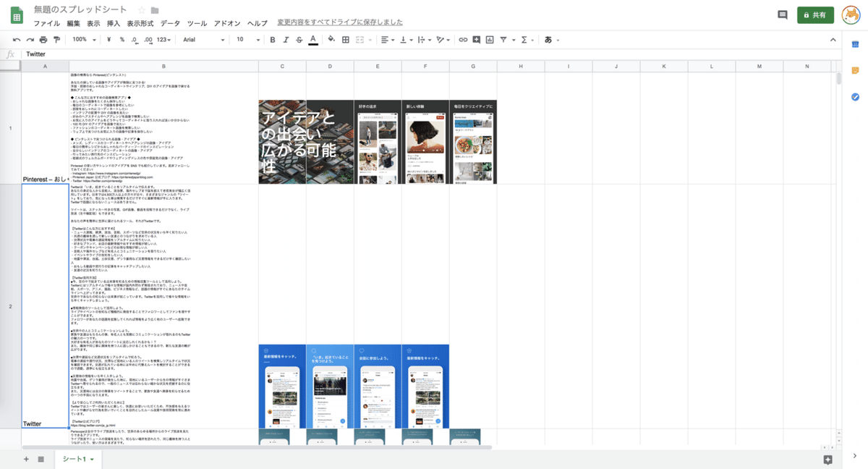The width and height of the screenshot is (868, 469).
Task: Open the 編集 menu
Action: pos(74,23)
